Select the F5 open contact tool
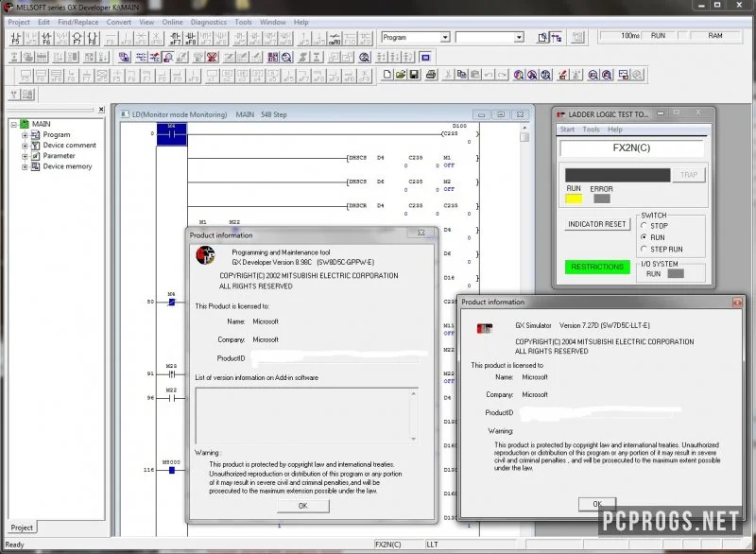Screen dimensions: 756x554 coord(15,38)
